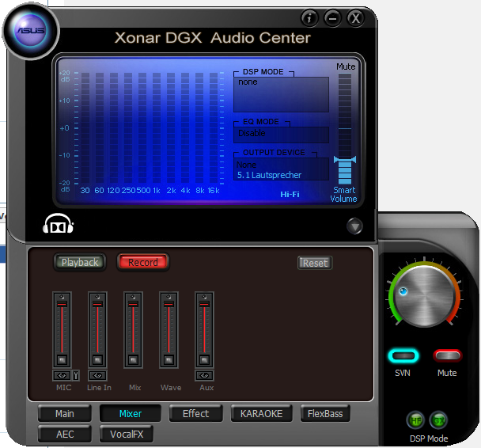The width and height of the screenshot is (481, 448).
Task: Click the Dolby Headphone icon
Action: tap(58, 223)
